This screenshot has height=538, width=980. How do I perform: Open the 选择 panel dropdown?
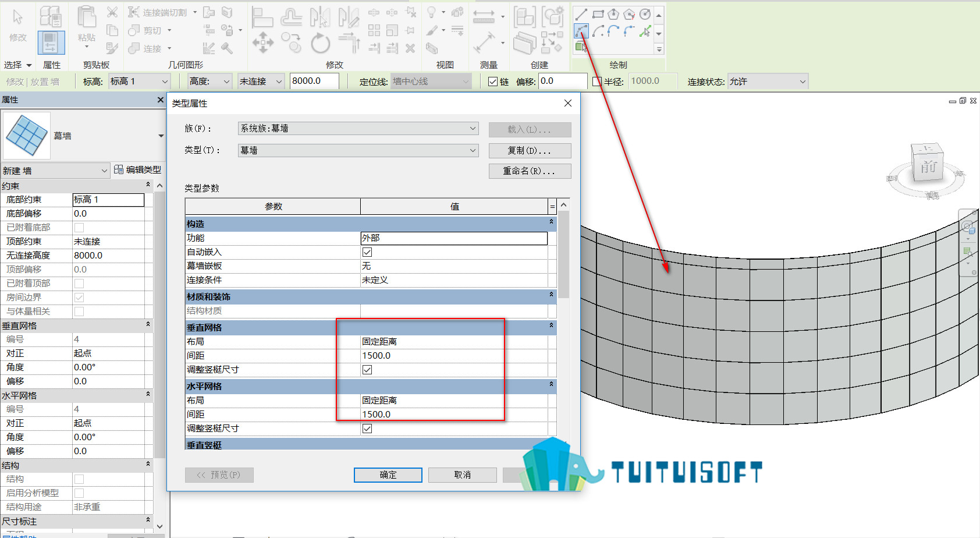[x=18, y=65]
